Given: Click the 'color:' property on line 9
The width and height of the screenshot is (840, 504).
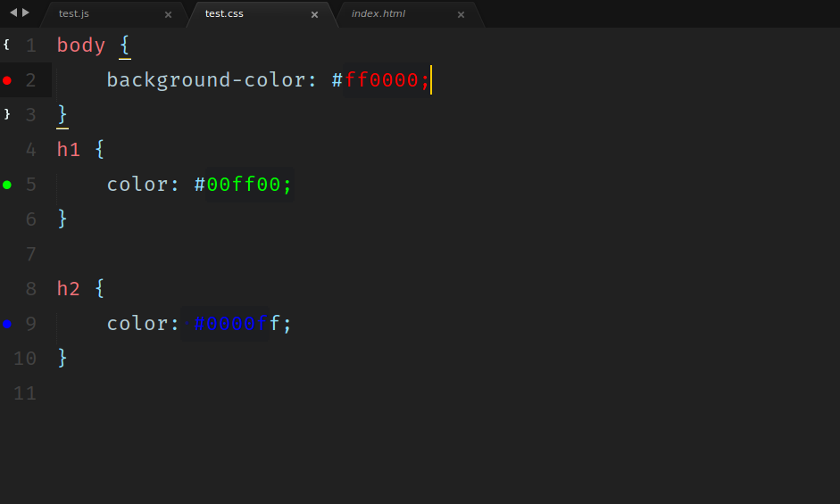Looking at the screenshot, I should [143, 324].
